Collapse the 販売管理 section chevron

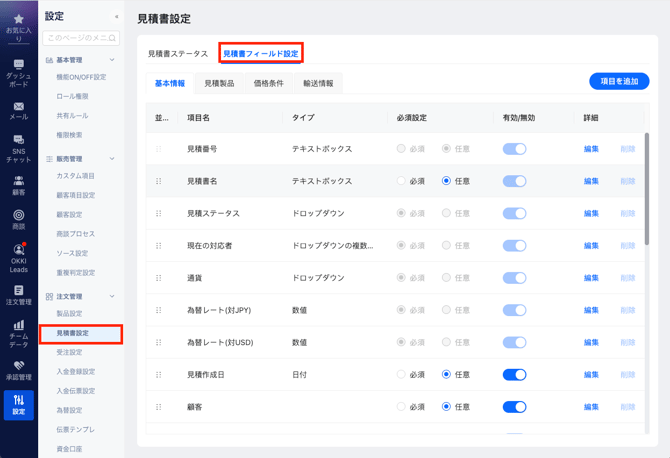point(112,159)
